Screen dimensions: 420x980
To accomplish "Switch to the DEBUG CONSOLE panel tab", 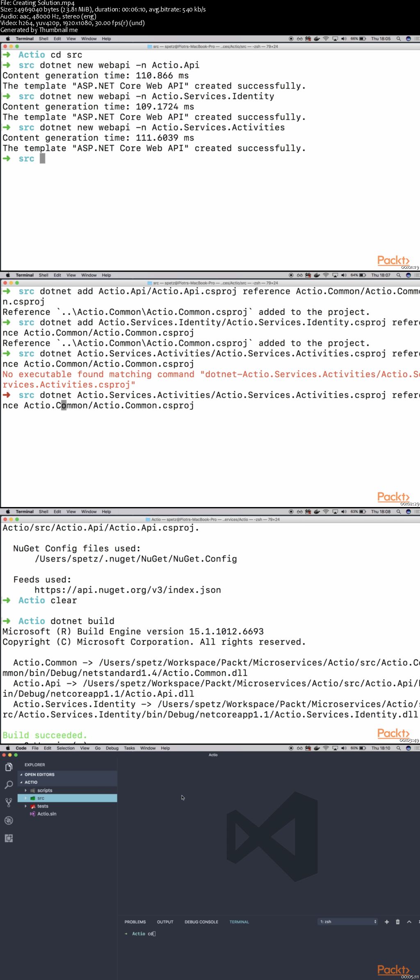I will tap(201, 922).
